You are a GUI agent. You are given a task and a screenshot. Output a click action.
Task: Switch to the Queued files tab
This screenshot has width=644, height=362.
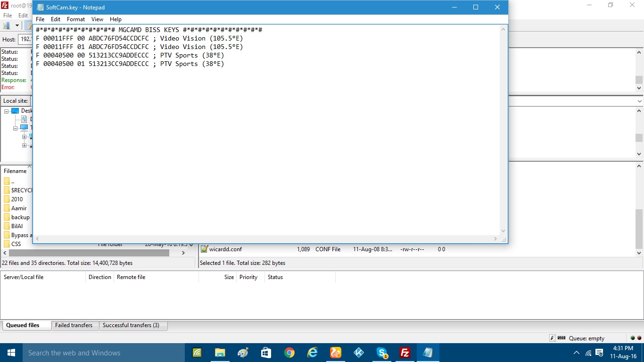[x=26, y=325]
